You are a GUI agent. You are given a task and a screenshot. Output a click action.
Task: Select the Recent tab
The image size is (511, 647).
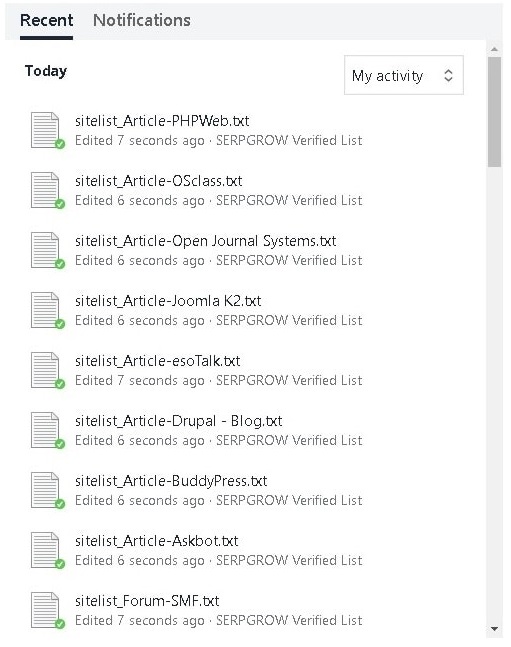tap(47, 20)
